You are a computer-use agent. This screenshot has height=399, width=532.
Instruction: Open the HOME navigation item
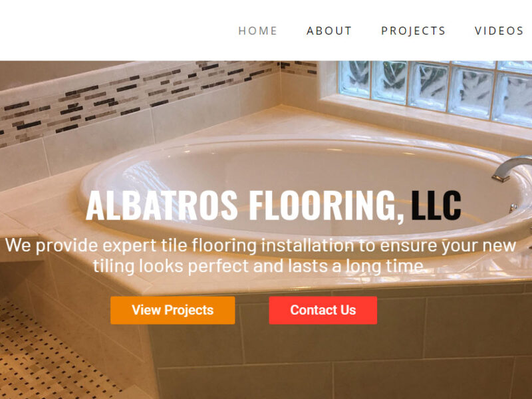(257, 31)
